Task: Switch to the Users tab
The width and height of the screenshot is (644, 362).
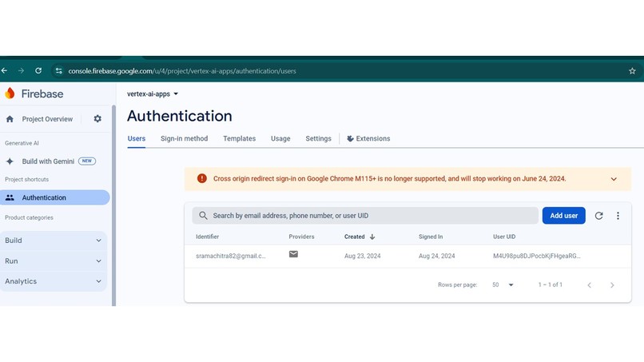Action: point(137,138)
